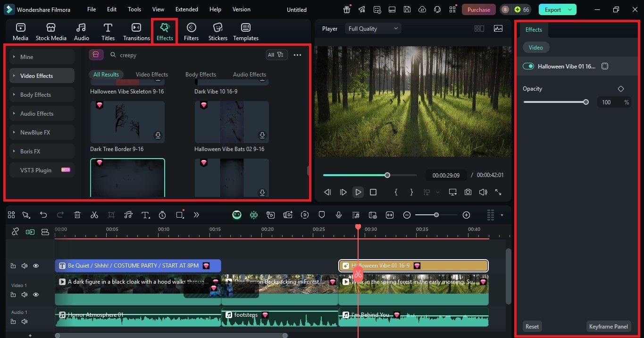Click the text tool icon in timeline toolbar

point(145,215)
